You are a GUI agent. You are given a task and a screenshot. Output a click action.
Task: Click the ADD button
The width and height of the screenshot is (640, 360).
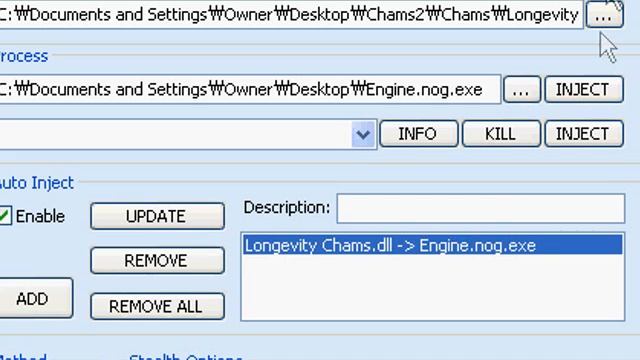click(x=36, y=298)
